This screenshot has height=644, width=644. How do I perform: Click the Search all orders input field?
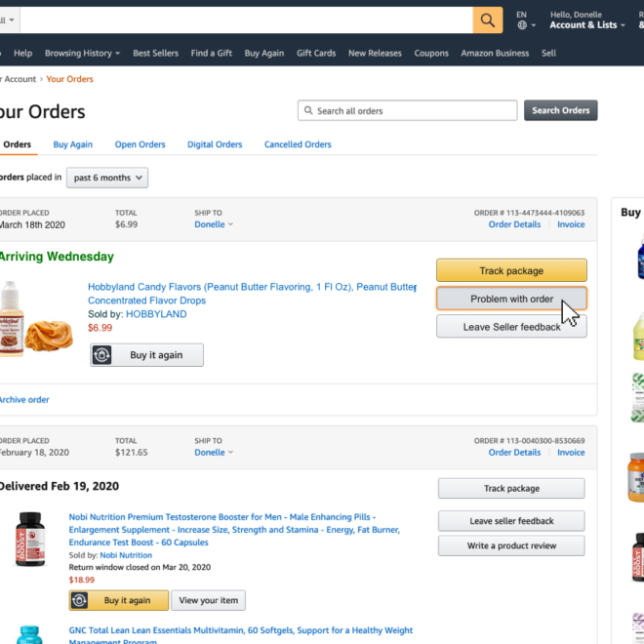point(407,110)
